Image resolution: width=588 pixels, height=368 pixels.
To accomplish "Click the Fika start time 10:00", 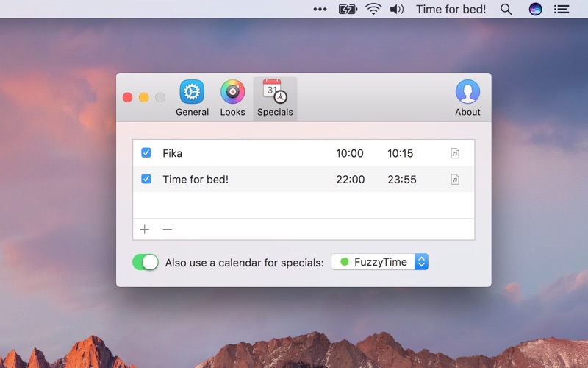I will click(350, 153).
